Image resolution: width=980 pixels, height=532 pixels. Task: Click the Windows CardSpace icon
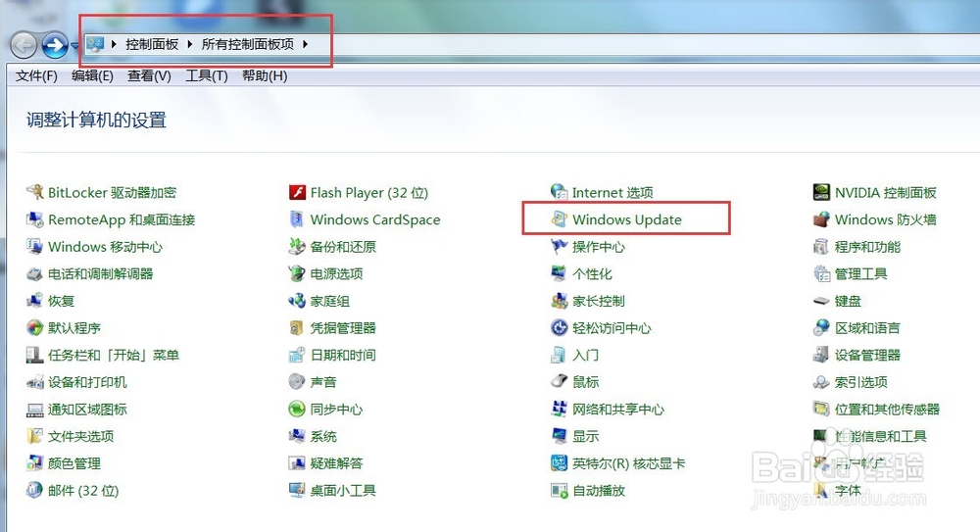(x=297, y=219)
